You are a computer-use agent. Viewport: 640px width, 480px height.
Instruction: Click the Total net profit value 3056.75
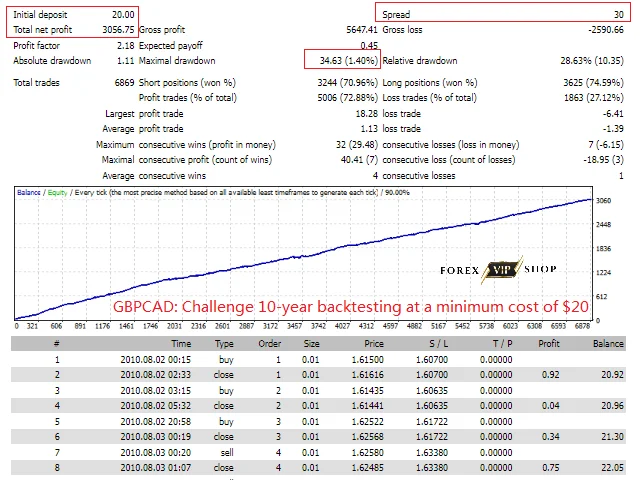(x=118, y=30)
